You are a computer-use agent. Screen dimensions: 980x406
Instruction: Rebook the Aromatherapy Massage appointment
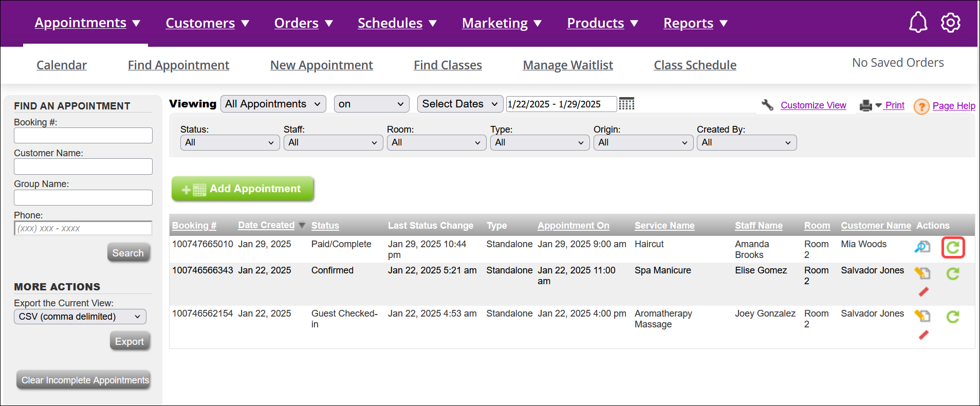click(953, 317)
